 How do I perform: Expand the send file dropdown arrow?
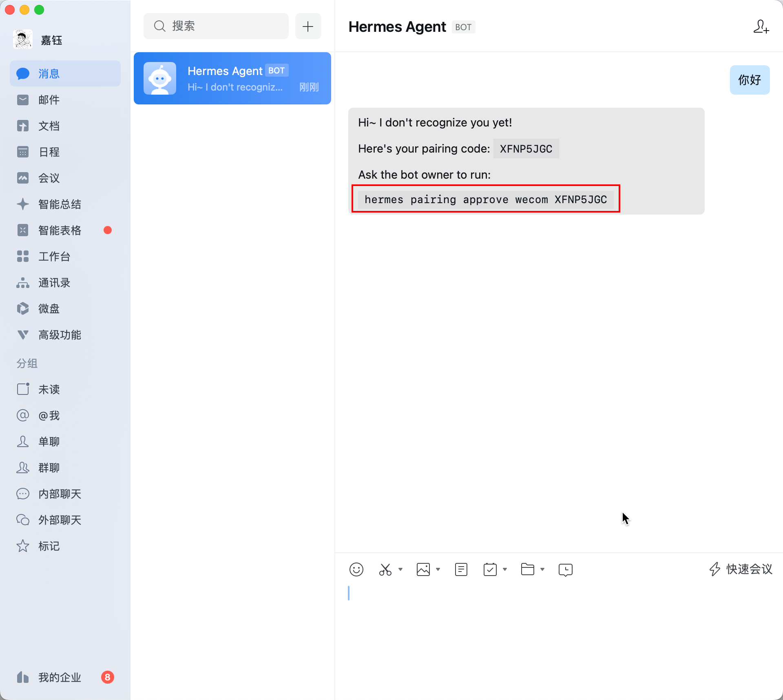click(542, 570)
